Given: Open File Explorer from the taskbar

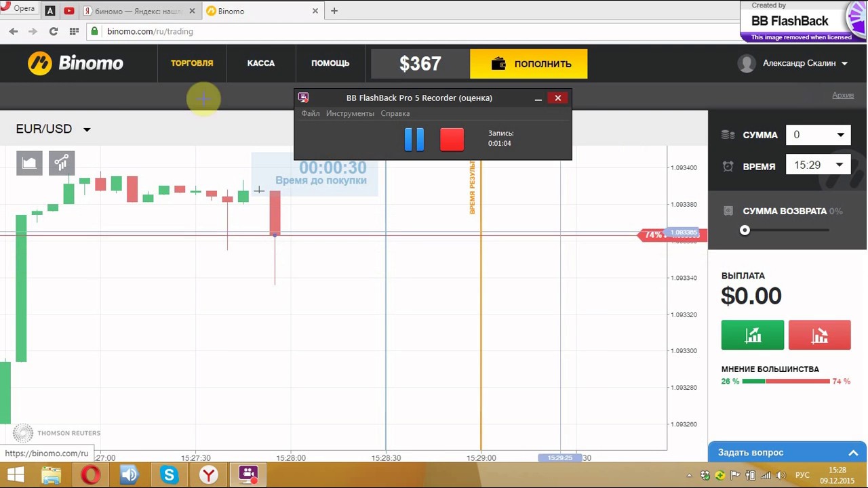Looking at the screenshot, I should [52, 475].
